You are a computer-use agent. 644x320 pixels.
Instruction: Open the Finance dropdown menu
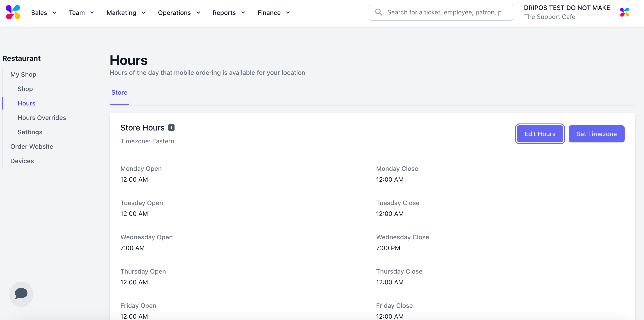[274, 13]
